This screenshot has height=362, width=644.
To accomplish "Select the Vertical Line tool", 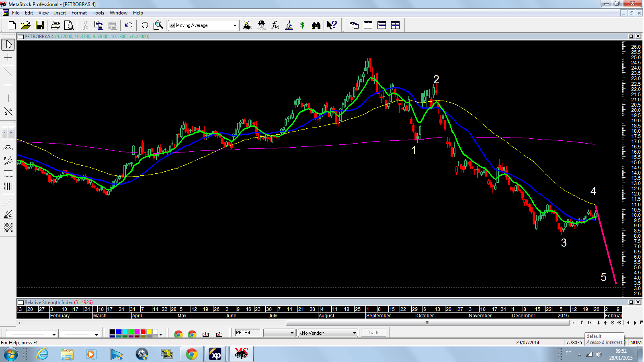I will 8,98.
